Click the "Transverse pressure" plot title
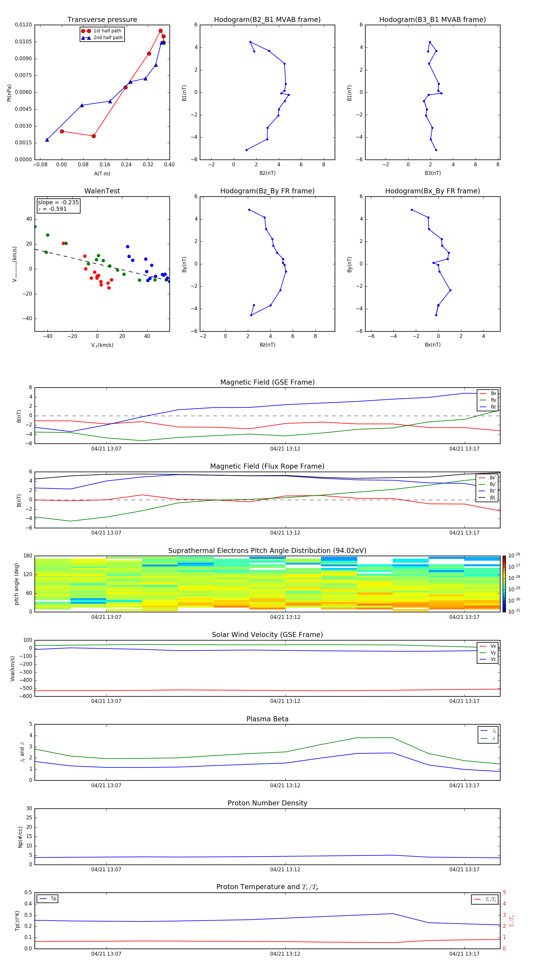The height and width of the screenshot is (980, 535). tap(102, 19)
